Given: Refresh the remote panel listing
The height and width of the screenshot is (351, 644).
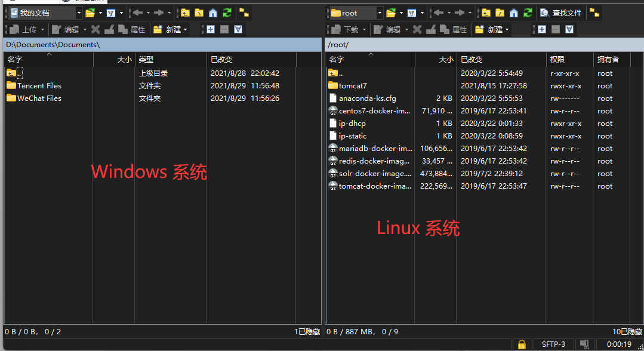Looking at the screenshot, I should tap(528, 13).
